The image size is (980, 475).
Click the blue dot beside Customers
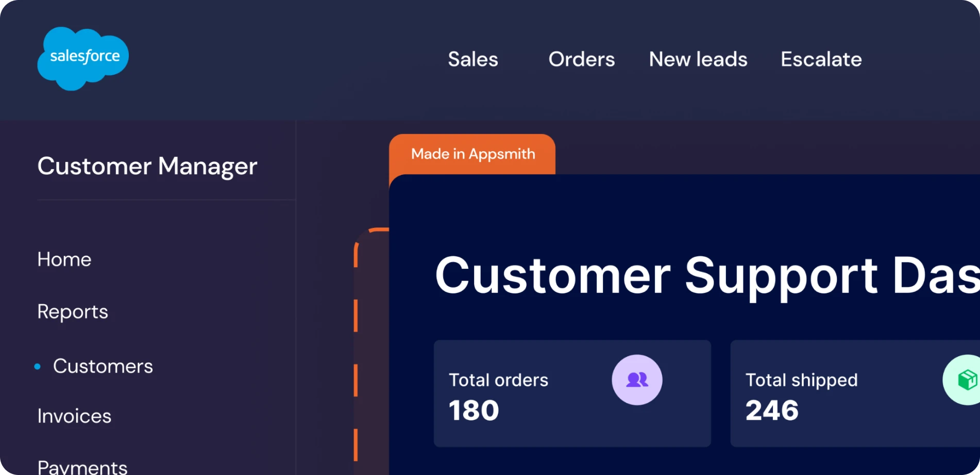pyautogui.click(x=37, y=367)
